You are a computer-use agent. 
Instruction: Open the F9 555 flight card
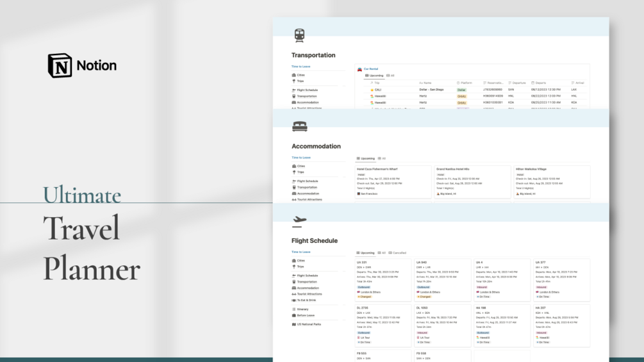pos(383,356)
